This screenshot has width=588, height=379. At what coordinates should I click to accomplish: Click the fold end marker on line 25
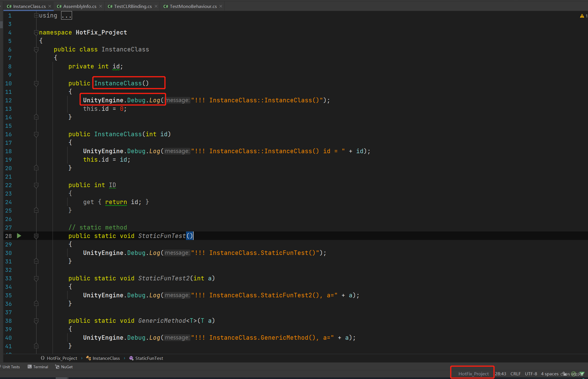36,210
